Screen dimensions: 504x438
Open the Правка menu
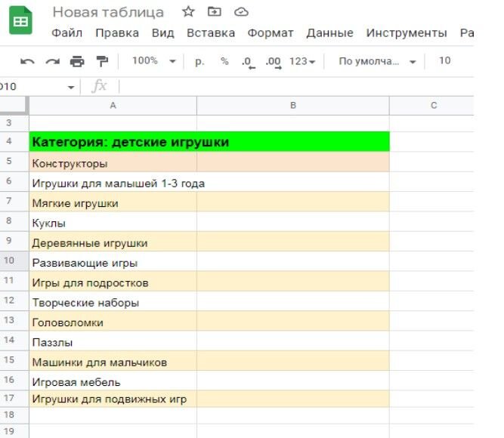tap(117, 32)
